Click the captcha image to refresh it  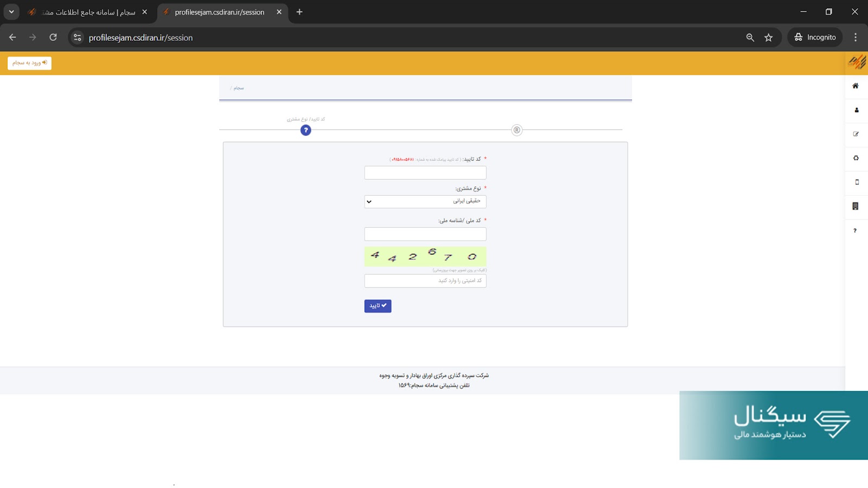coord(425,256)
